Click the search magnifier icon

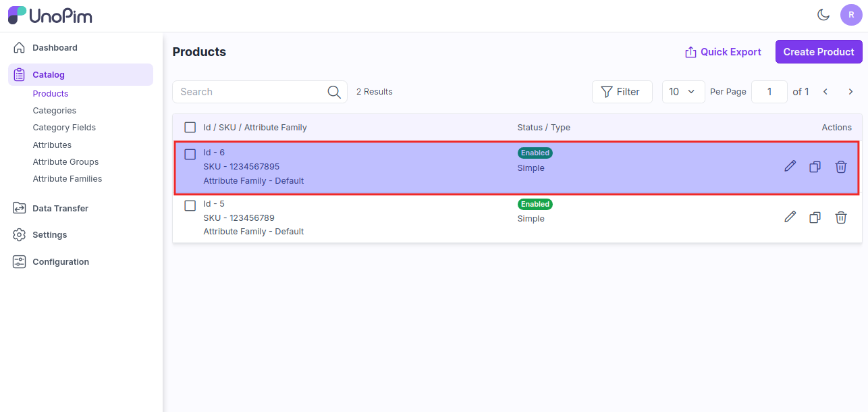[334, 92]
